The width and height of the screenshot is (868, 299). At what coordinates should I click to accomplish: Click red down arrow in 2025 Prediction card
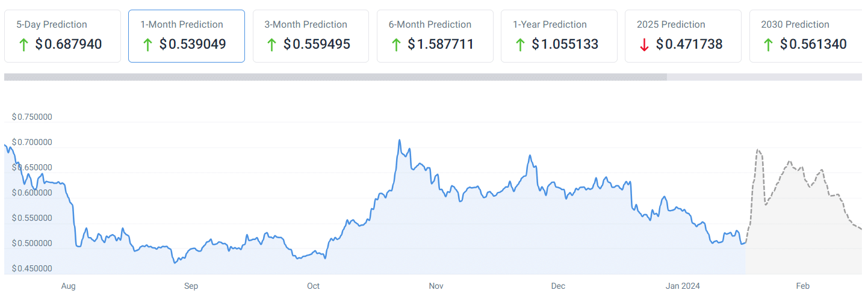[644, 45]
